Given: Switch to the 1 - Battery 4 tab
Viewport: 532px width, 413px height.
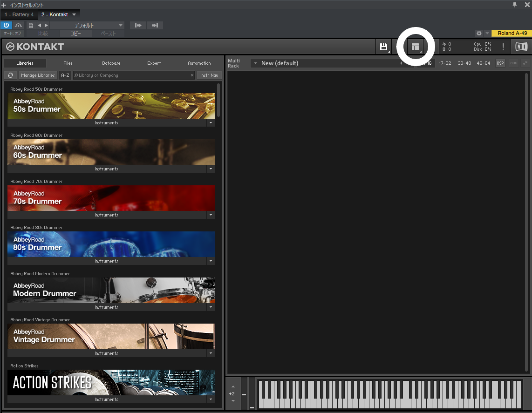Looking at the screenshot, I should coord(19,14).
